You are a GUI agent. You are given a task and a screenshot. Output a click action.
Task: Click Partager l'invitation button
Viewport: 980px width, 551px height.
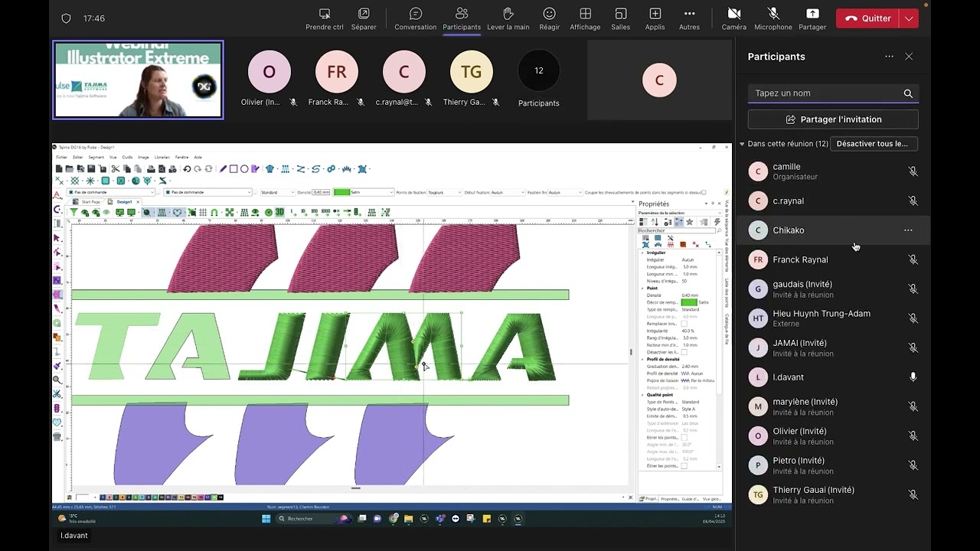pyautogui.click(x=833, y=119)
